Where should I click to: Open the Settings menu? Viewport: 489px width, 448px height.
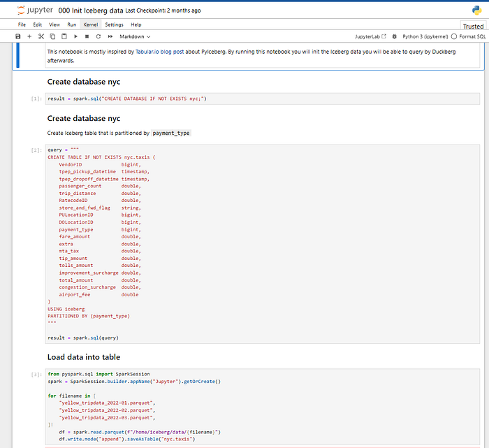pos(114,24)
